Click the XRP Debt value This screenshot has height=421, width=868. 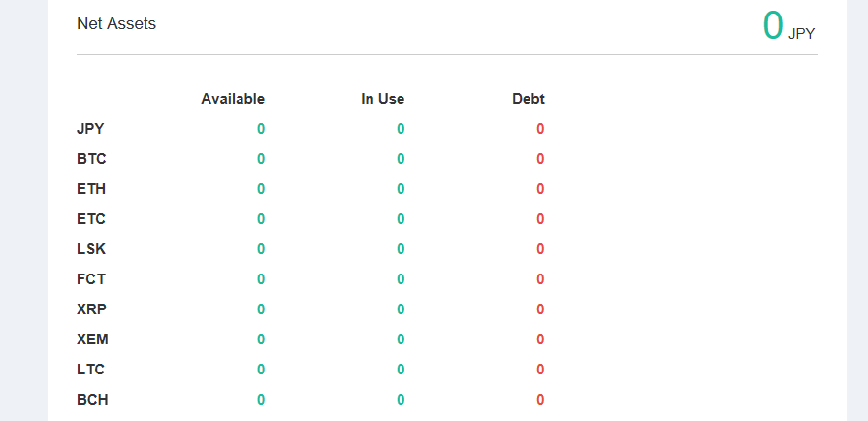pos(540,309)
